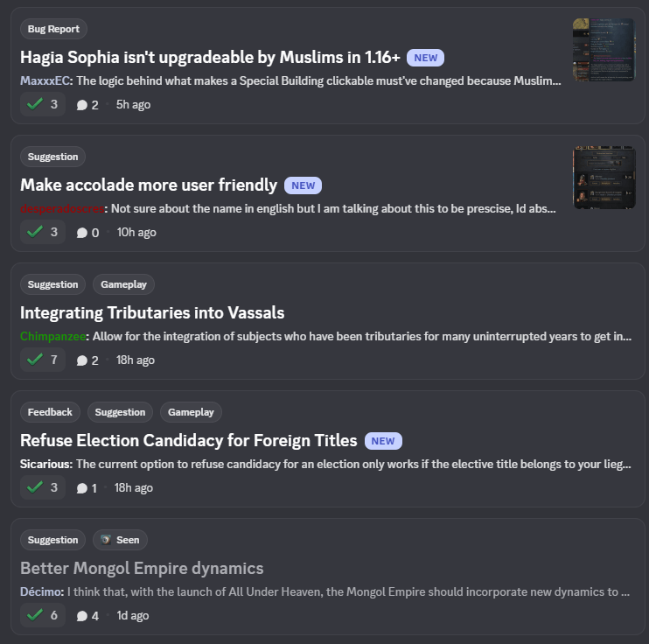Screen dimensions: 649x644
Task: Open Better Mongol Empire dynamics thread
Action: coord(142,568)
